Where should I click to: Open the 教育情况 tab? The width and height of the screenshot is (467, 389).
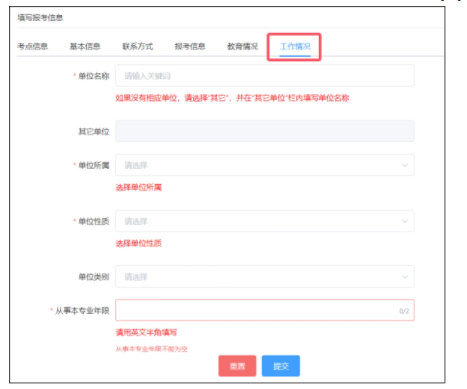[x=243, y=46]
